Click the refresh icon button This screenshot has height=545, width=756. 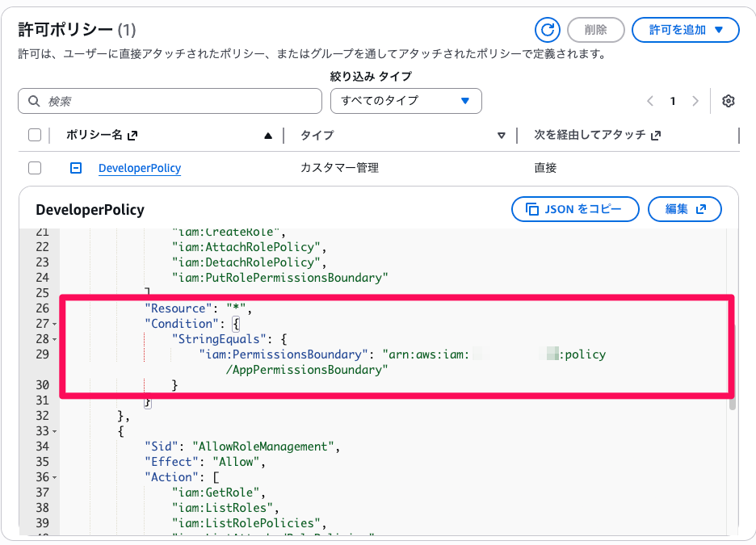pos(548,30)
